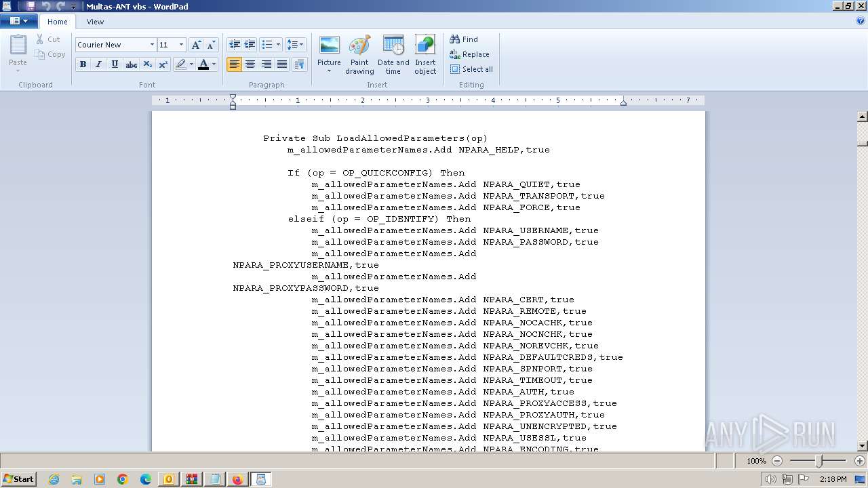The image size is (868, 488).
Task: Expand the Picture dropdown arrow
Action: [x=329, y=71]
